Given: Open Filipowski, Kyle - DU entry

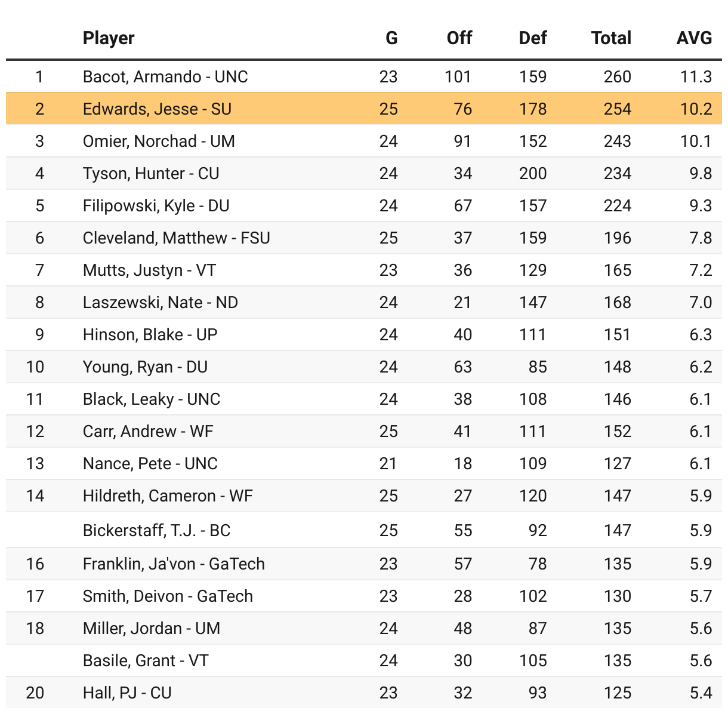Looking at the screenshot, I should point(156,206).
